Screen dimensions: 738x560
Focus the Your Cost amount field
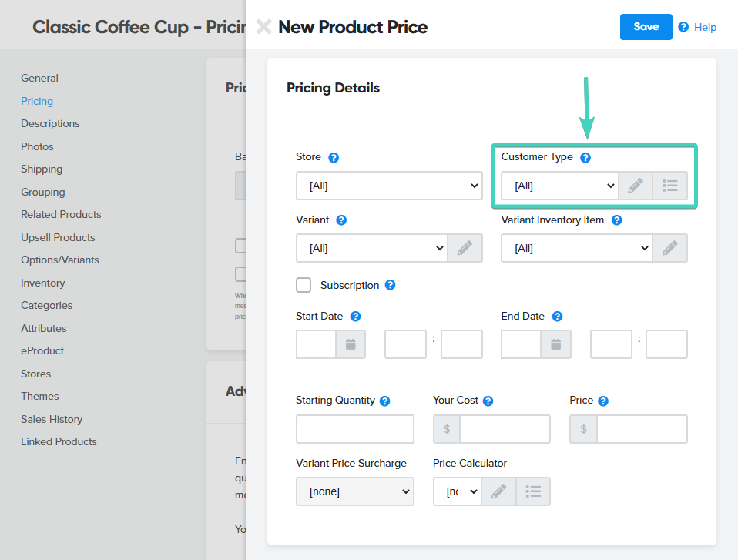pyautogui.click(x=505, y=429)
